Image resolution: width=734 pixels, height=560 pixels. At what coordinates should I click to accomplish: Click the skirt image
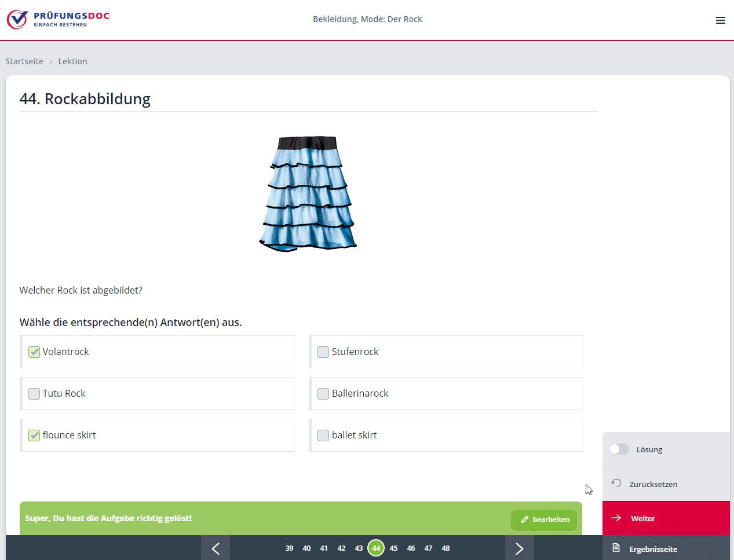click(308, 194)
